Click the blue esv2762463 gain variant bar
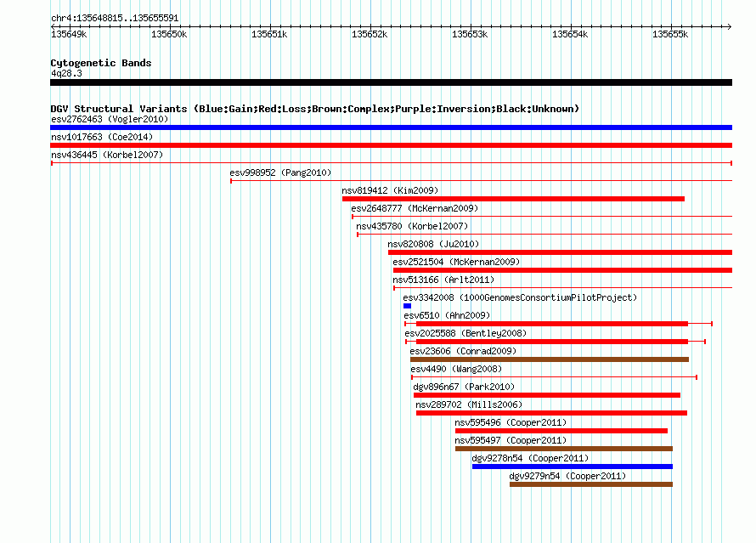Viewport: 756px width, 543px height. [x=391, y=127]
